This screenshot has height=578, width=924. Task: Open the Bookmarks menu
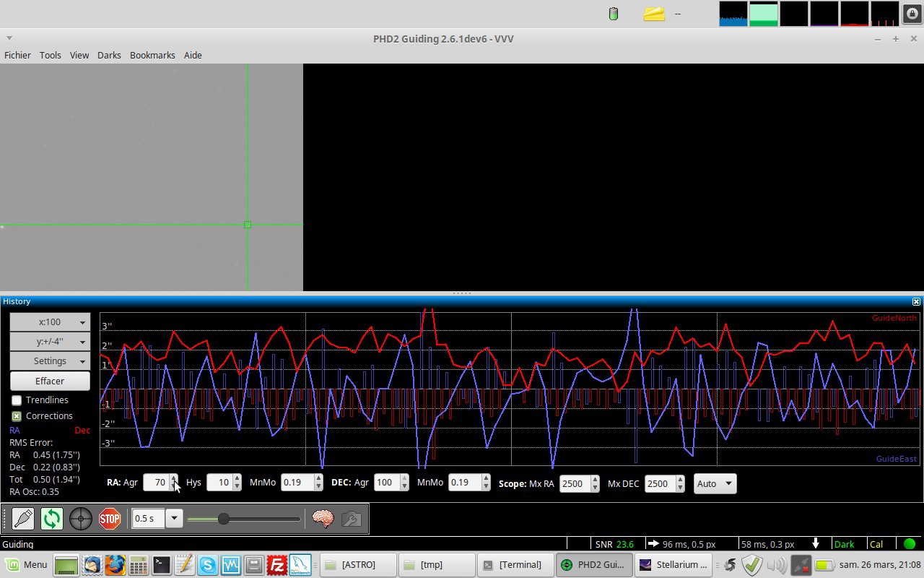point(152,55)
